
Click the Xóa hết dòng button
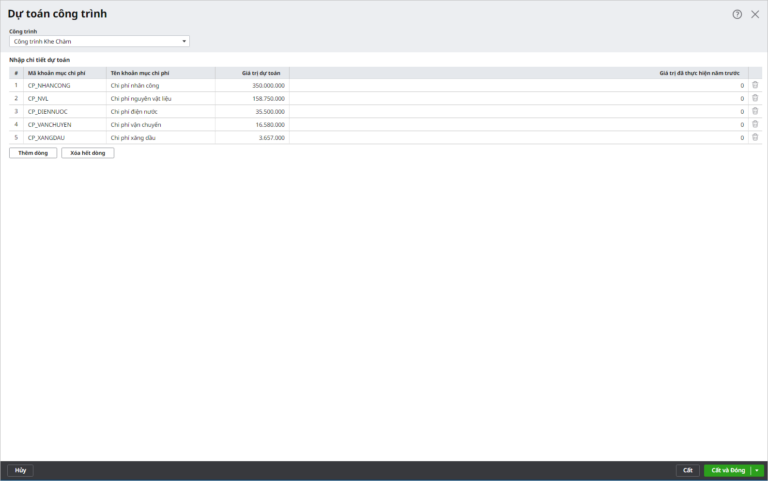(x=88, y=153)
